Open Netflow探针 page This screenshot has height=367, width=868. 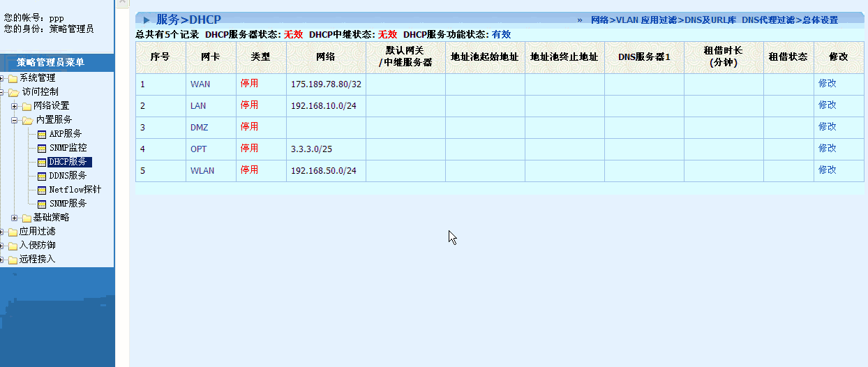(x=75, y=189)
